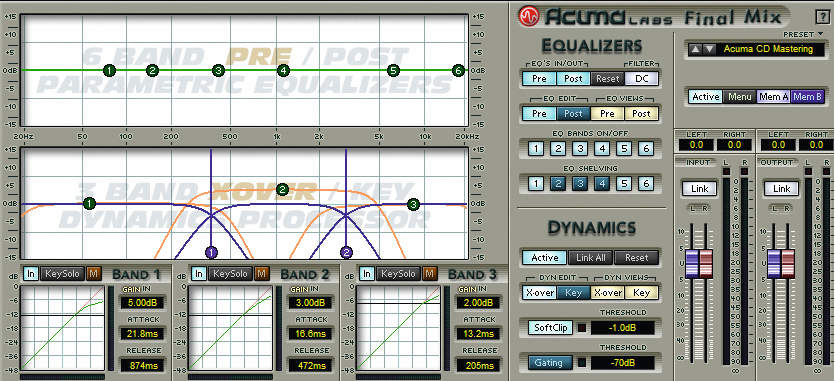Toggle the Pre EQ in/out button
This screenshot has height=381, width=835.
point(539,78)
